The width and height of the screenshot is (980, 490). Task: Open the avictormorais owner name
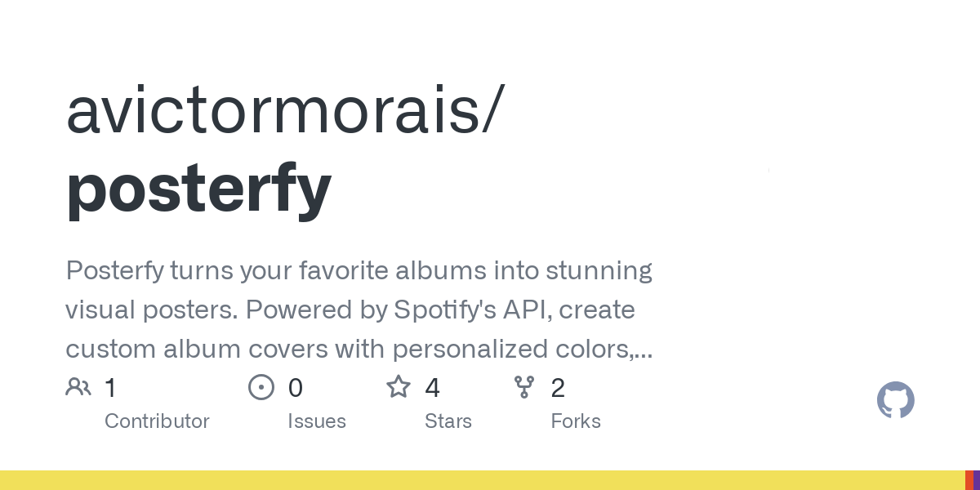(279, 110)
